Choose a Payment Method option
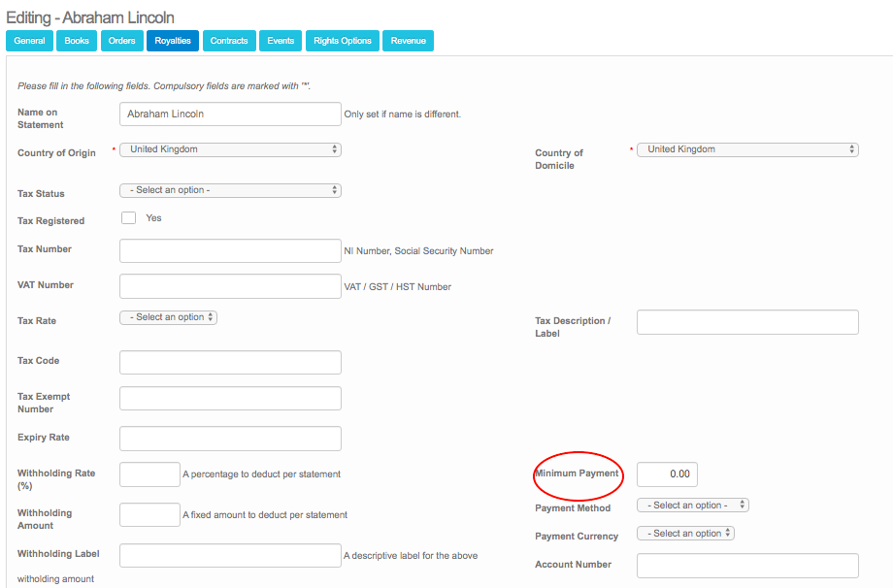The image size is (893, 588). click(x=692, y=506)
